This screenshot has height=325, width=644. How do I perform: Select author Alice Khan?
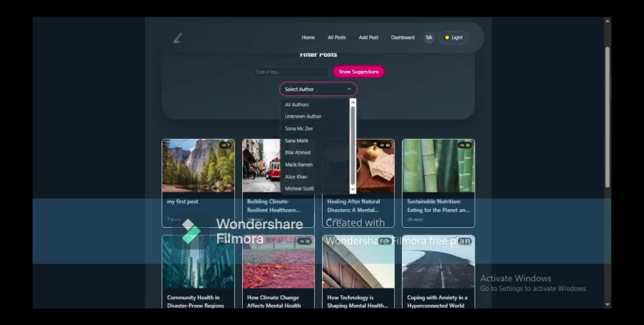click(x=296, y=176)
